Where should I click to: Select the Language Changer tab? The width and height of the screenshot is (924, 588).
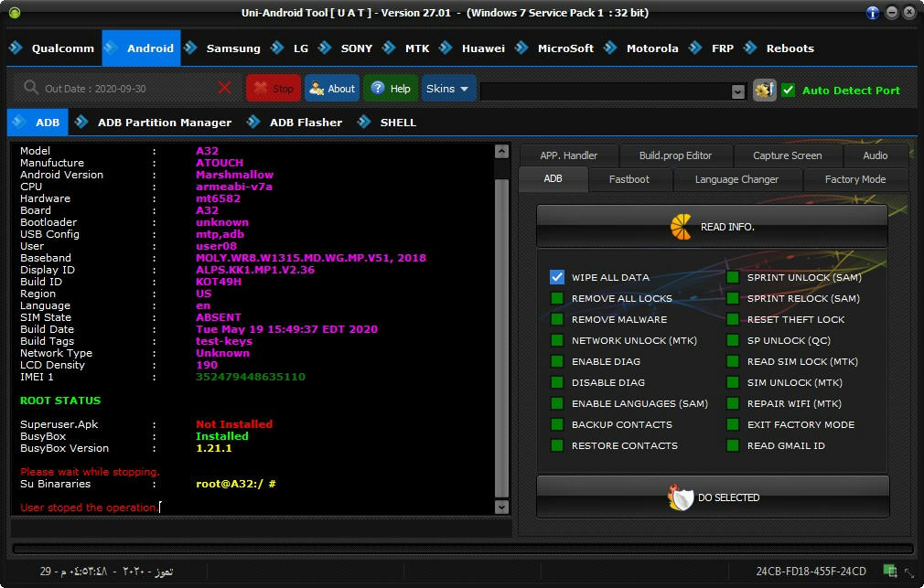pos(736,179)
